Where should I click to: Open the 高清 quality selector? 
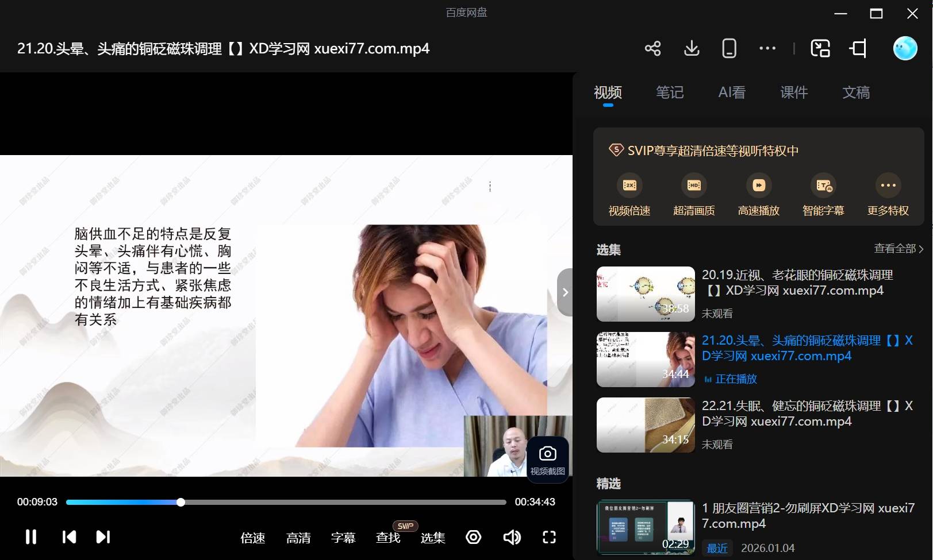click(298, 538)
